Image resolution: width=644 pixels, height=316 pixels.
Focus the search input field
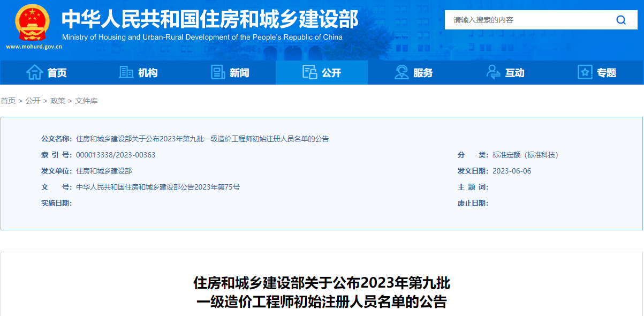point(527,20)
